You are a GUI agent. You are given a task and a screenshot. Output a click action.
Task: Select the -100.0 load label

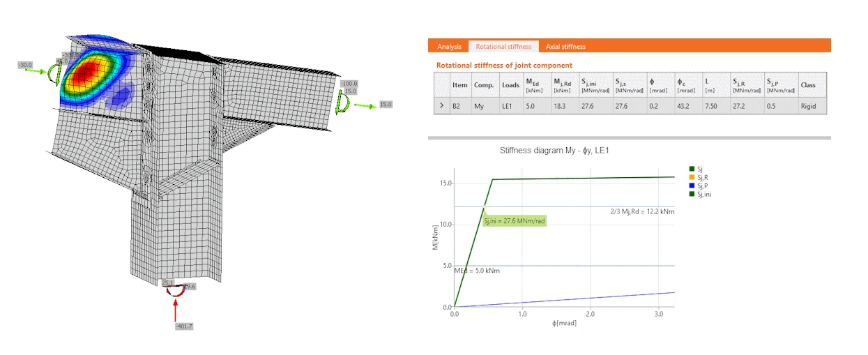point(349,84)
